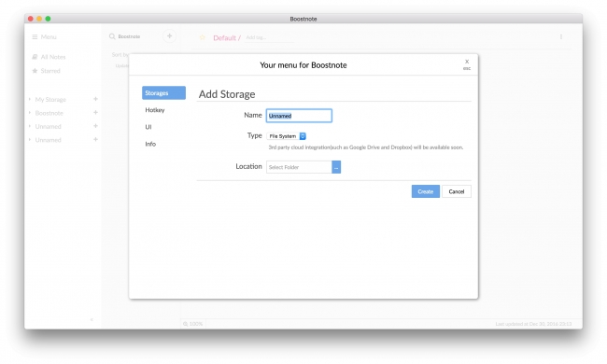The image size is (607, 364).
Task: Maximize window with green button
Action: tap(48, 19)
